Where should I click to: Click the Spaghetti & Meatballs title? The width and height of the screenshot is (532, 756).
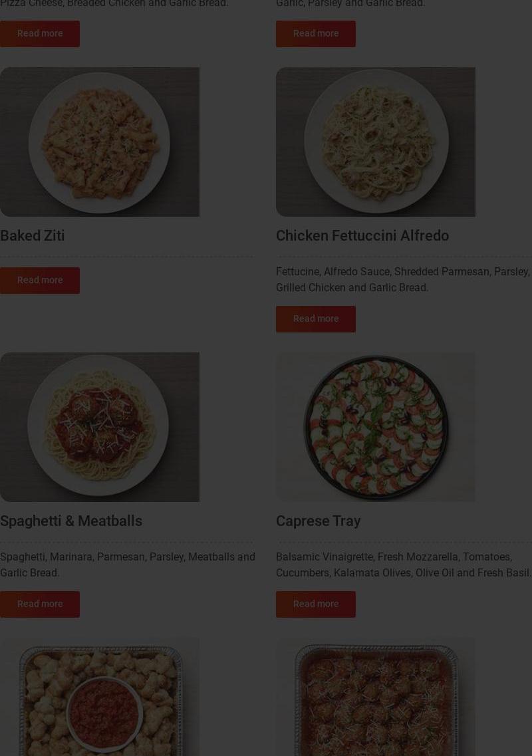(x=71, y=521)
